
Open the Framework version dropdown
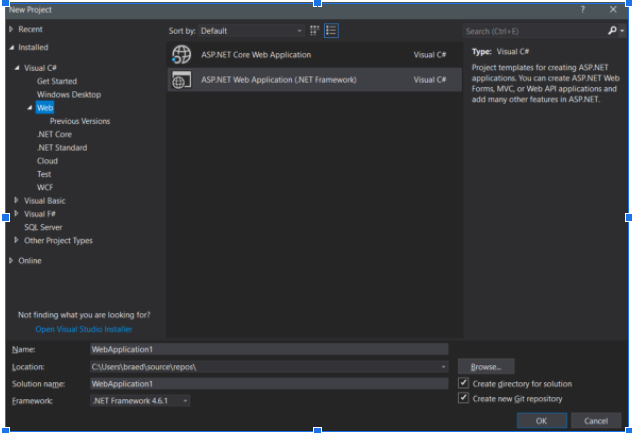tap(140, 401)
